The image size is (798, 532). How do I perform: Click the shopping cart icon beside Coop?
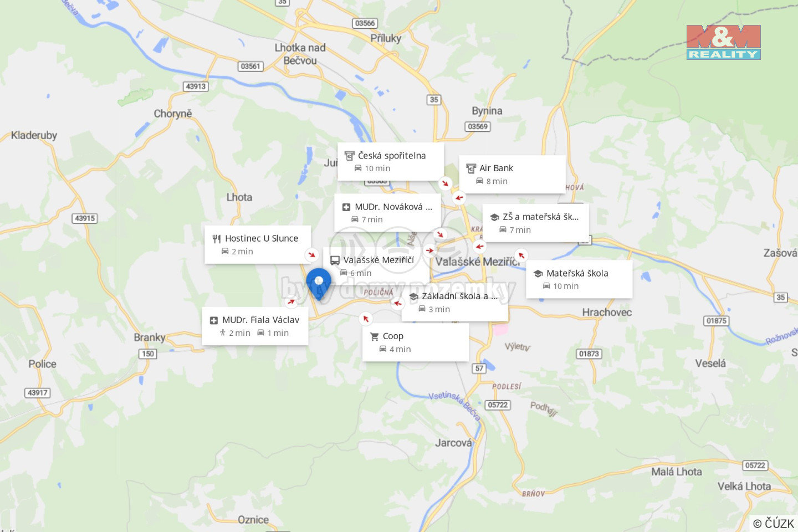coord(375,336)
